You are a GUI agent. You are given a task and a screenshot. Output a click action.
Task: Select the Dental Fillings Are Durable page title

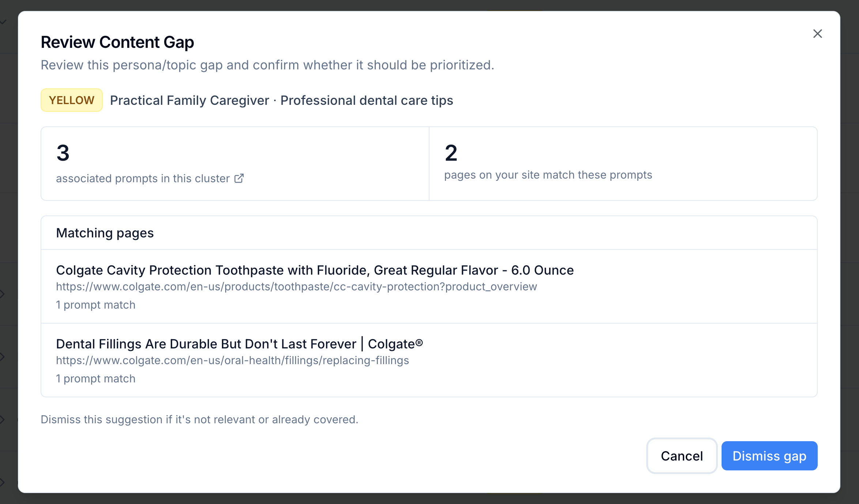click(239, 344)
